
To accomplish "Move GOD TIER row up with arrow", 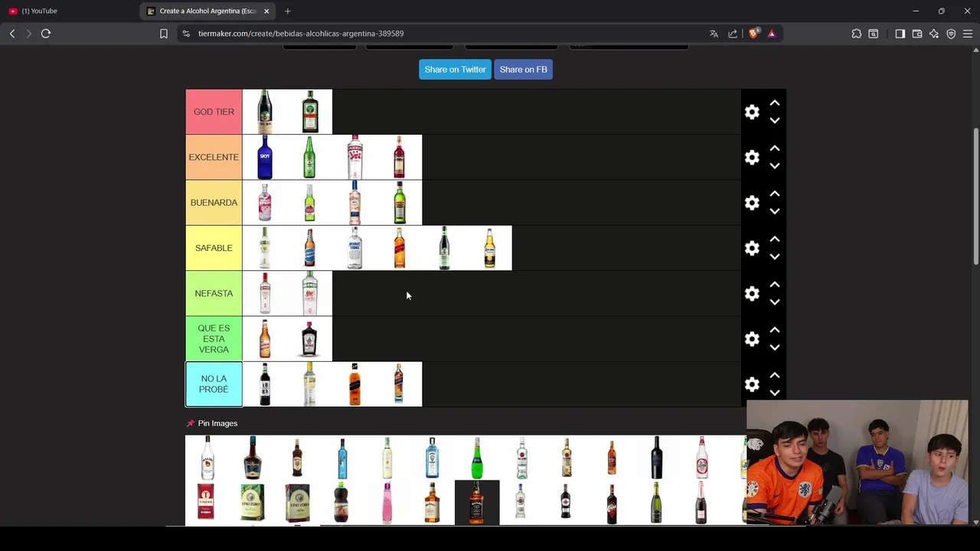I will click(775, 103).
